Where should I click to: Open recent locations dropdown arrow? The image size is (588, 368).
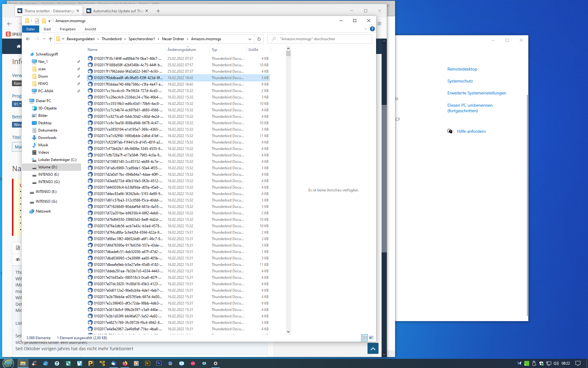coord(44,39)
